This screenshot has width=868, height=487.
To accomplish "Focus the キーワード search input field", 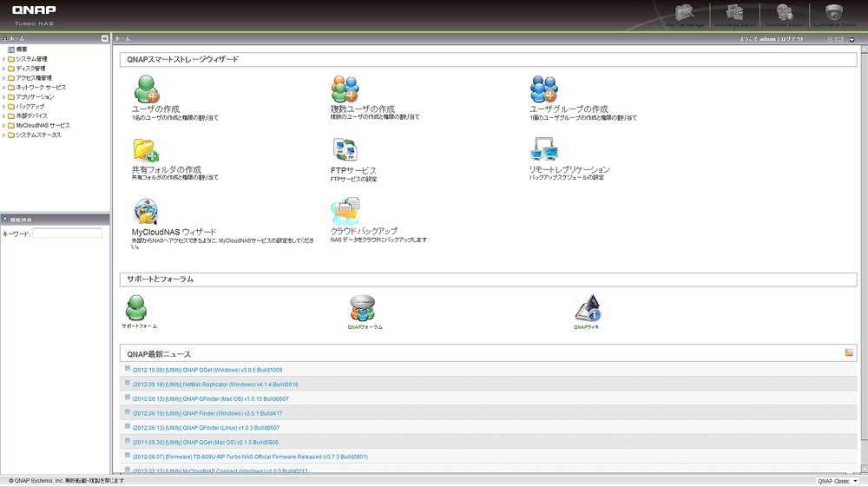I will coord(67,234).
